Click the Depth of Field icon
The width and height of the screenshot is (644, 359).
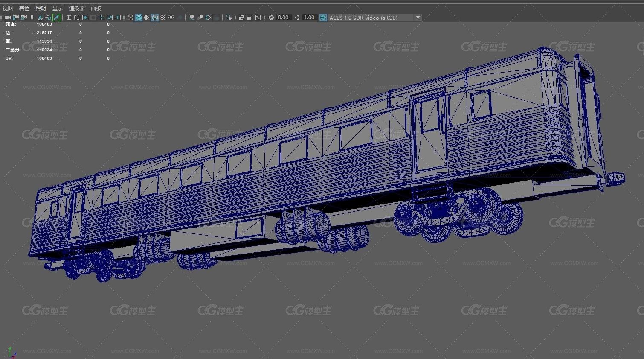[217, 18]
